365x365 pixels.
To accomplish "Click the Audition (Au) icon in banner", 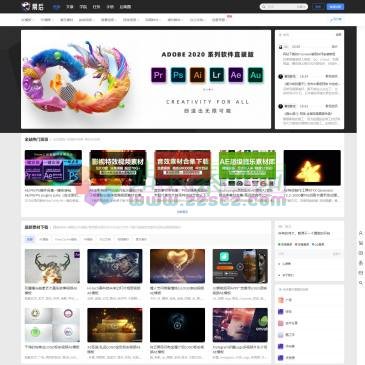I will coord(255,75).
